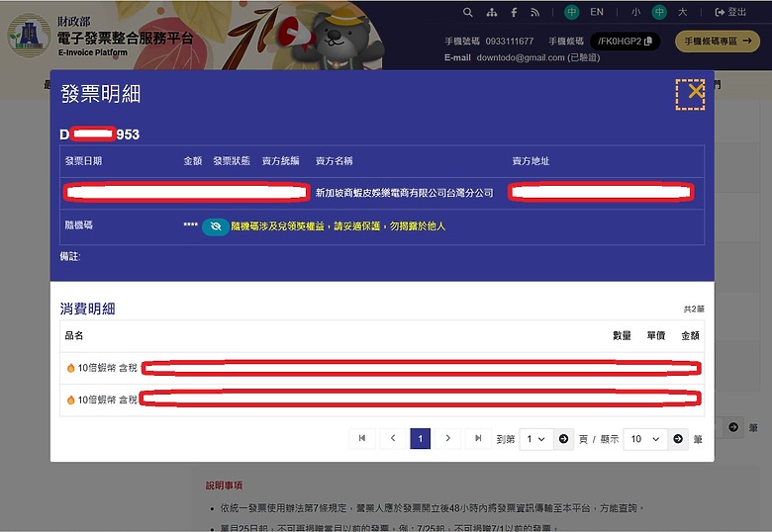Set font size to 小
The height and width of the screenshot is (532, 772).
[x=636, y=12]
